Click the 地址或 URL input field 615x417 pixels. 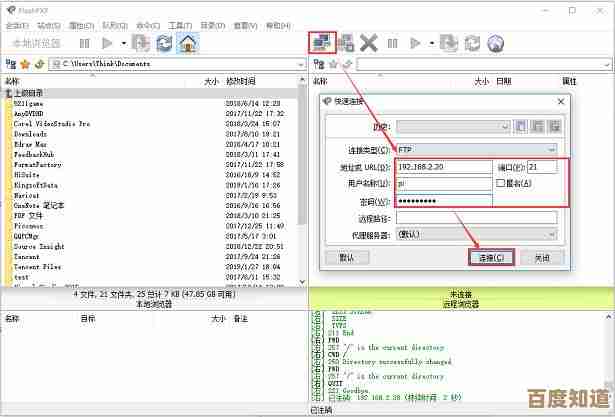(x=444, y=167)
